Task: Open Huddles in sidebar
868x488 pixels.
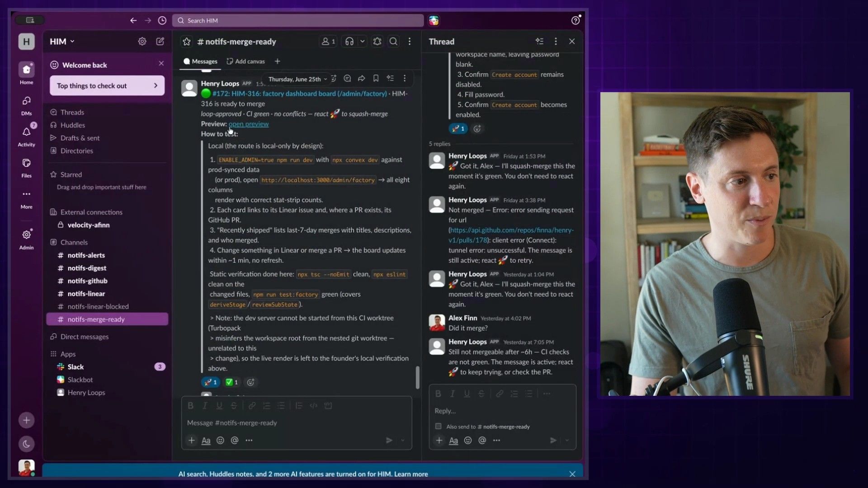Action: 72,125
